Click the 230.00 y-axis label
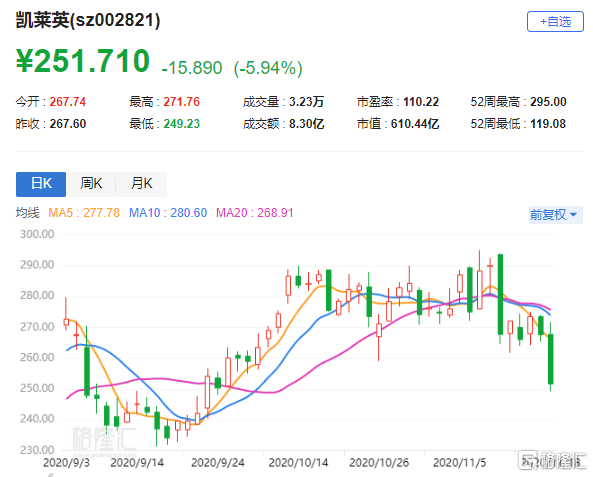The width and height of the screenshot is (593, 477). (x=37, y=450)
